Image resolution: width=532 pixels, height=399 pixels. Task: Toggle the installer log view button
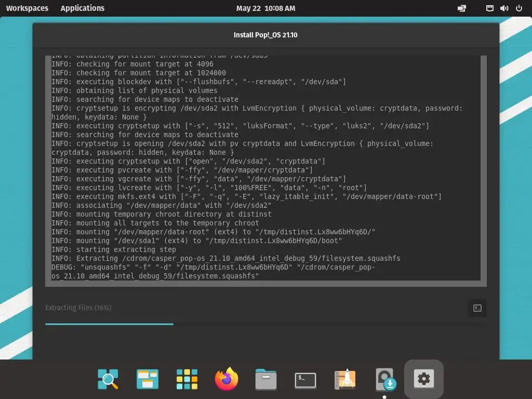coord(477,308)
